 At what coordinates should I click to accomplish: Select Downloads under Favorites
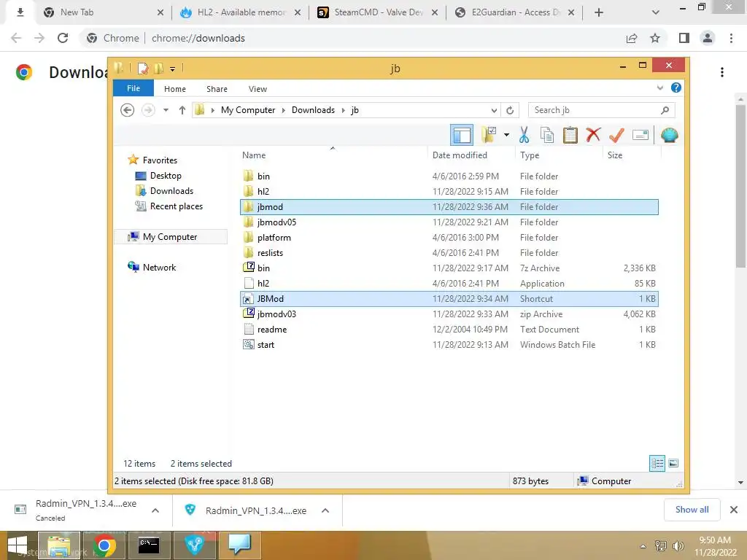[x=171, y=191]
